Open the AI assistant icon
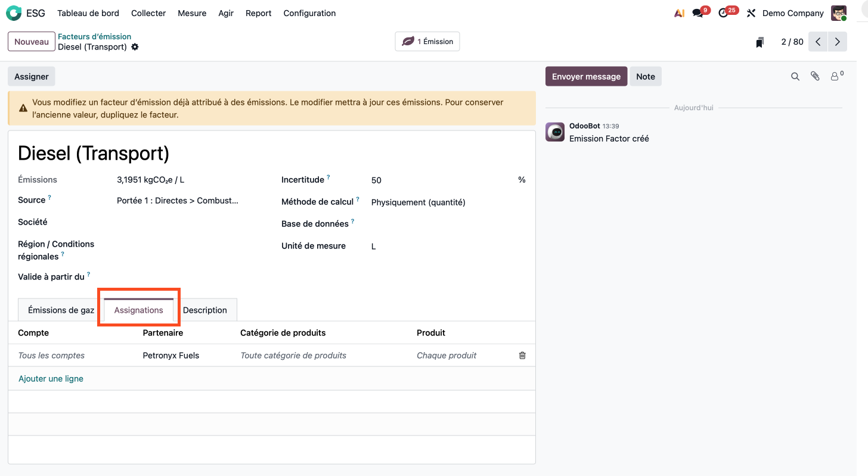This screenshot has height=476, width=868. [678, 13]
